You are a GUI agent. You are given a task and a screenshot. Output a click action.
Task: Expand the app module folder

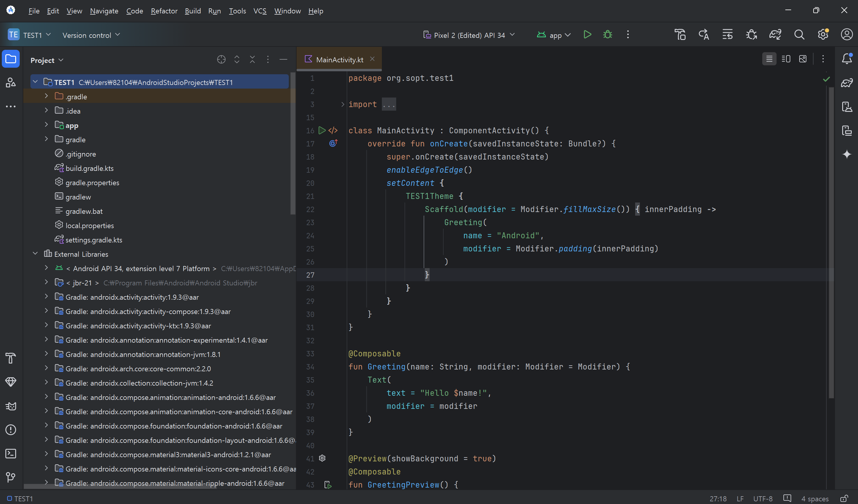(46, 125)
